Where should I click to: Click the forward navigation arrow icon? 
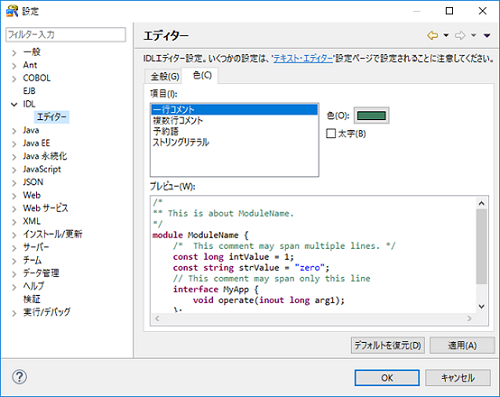(x=460, y=35)
